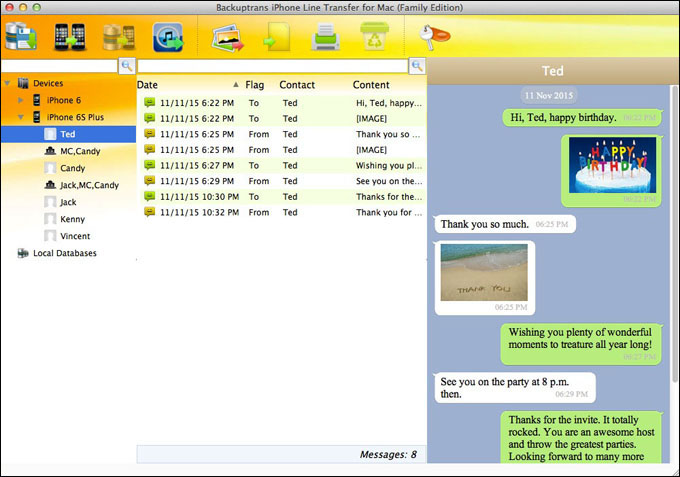Click the search icon above device tree
The image size is (680, 477).
(127, 66)
